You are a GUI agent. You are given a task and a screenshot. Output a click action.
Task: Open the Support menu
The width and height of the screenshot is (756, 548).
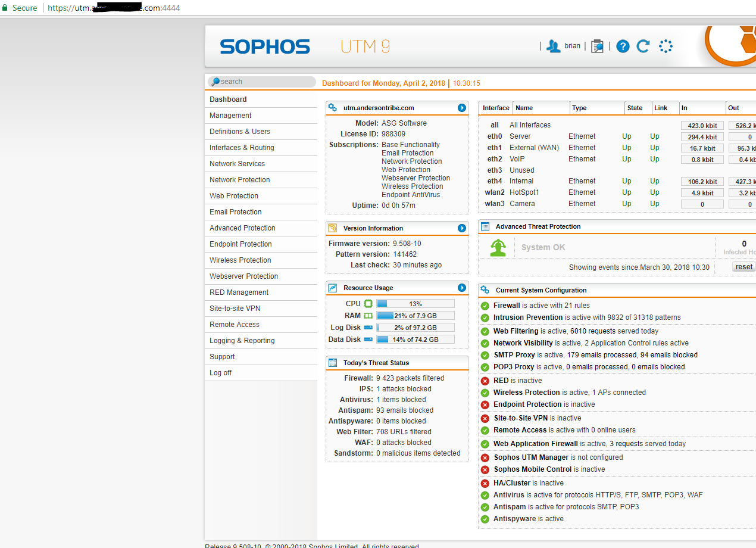(x=261, y=357)
